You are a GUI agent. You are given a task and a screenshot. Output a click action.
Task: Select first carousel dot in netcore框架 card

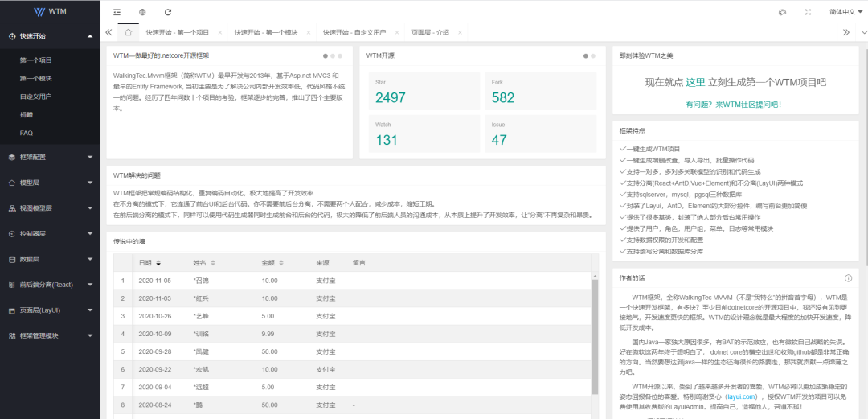(325, 56)
